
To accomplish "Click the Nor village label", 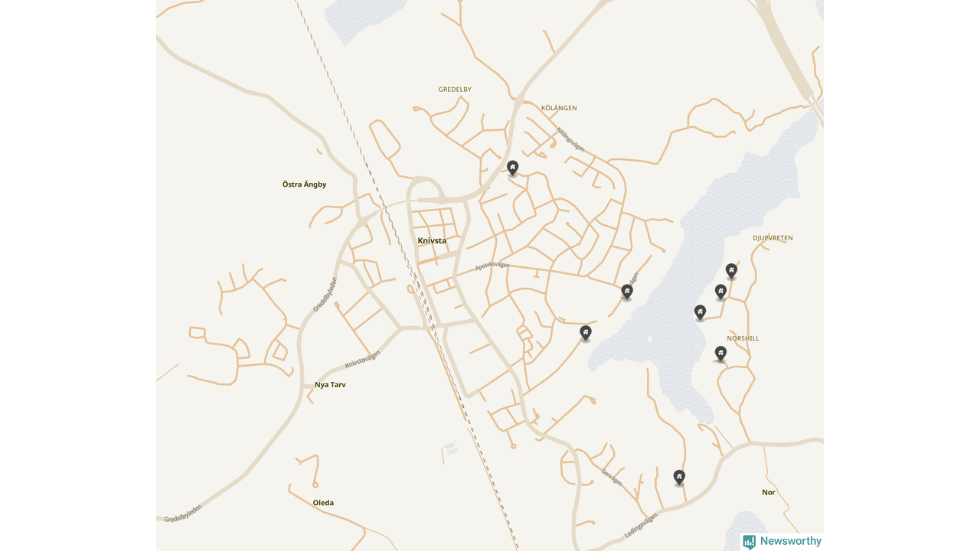I will pos(769,492).
